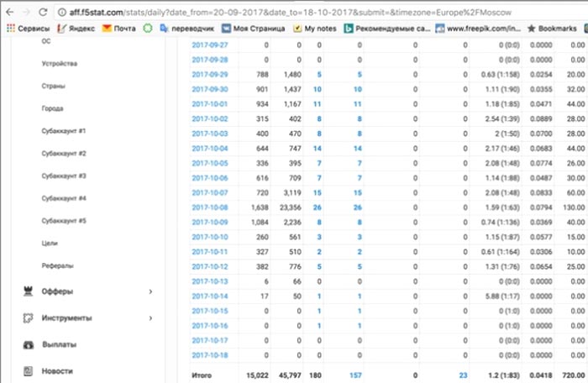Screen dimensions: 588x383
Task: Open the Моя Страница bookmark
Action: click(x=253, y=29)
